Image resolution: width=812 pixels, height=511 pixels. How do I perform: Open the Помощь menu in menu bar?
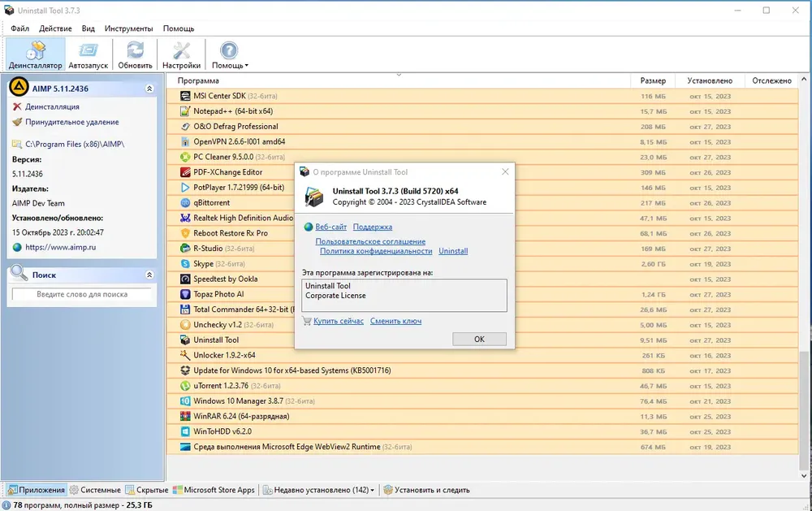tap(179, 28)
